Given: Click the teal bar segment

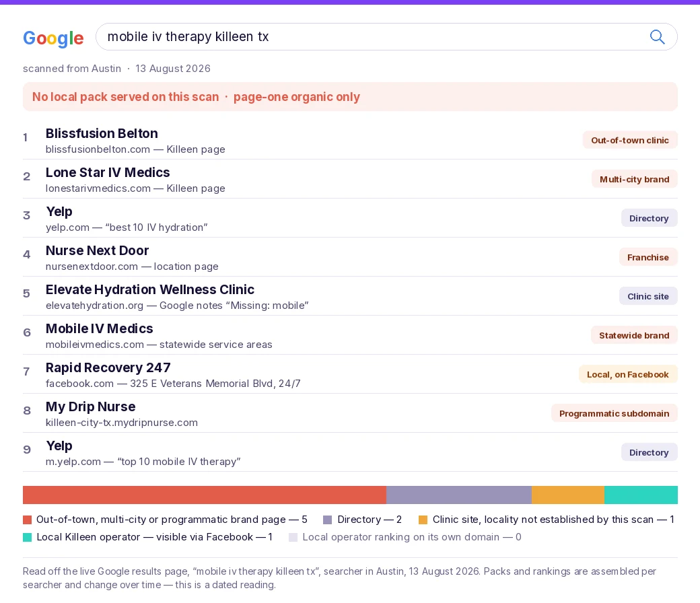Looking at the screenshot, I should tap(641, 495).
